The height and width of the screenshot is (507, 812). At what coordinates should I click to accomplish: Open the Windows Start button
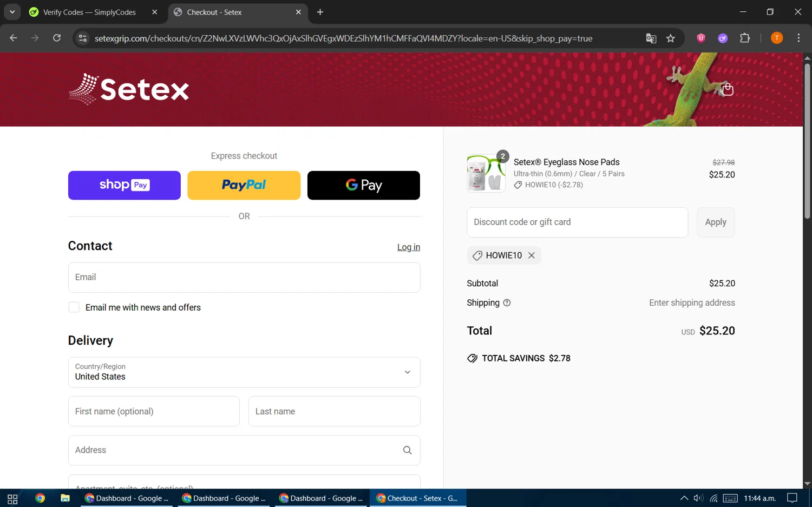click(x=12, y=498)
